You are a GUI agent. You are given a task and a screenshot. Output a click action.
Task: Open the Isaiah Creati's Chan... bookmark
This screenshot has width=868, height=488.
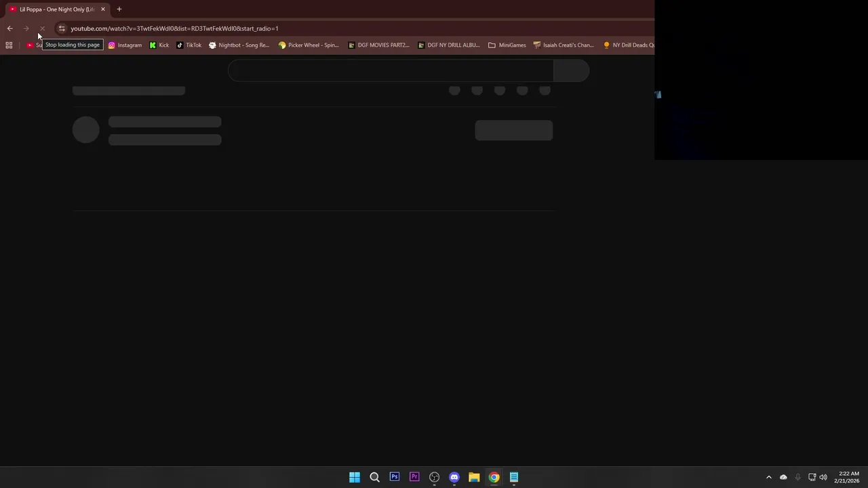(x=564, y=45)
